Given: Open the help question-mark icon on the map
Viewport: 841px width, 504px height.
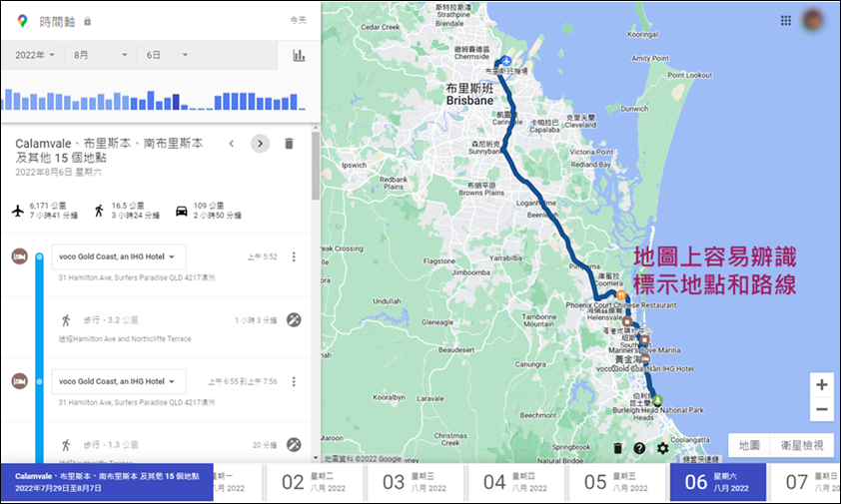Looking at the screenshot, I should 639,448.
